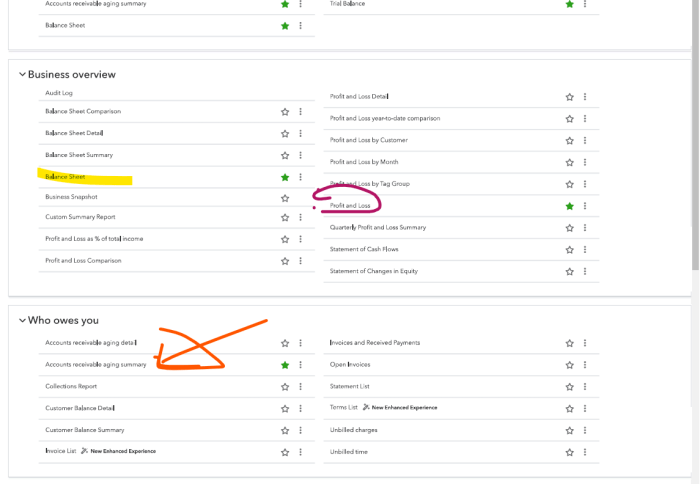Image resolution: width=700 pixels, height=484 pixels.
Task: Click the vertical scrollbar on the right edge
Action: pyautogui.click(x=695, y=150)
